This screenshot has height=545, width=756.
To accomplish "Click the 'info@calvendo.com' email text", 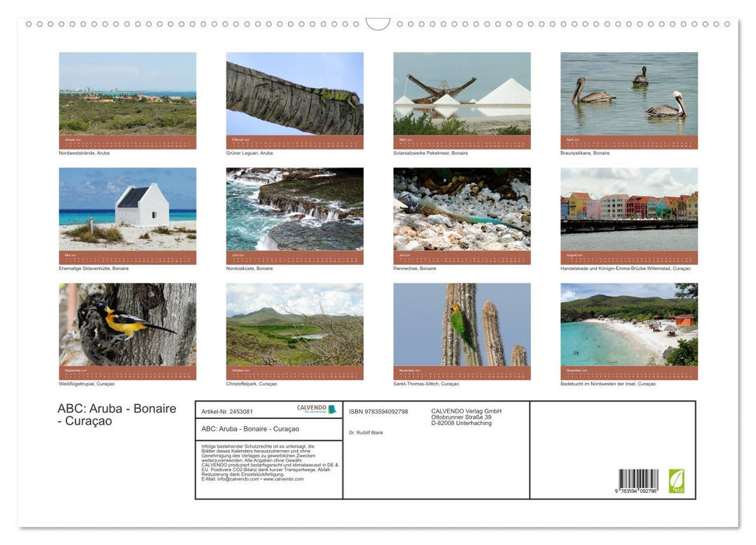I will point(238,479).
